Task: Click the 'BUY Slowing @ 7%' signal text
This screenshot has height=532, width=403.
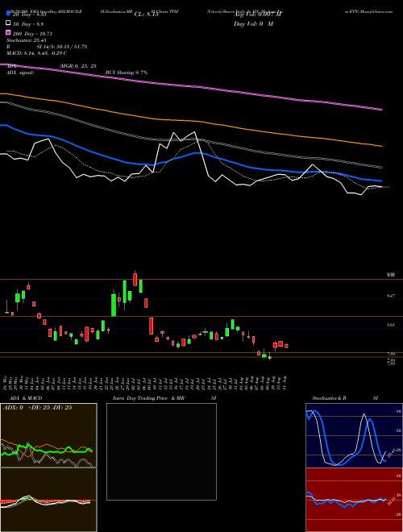Action: (x=127, y=73)
